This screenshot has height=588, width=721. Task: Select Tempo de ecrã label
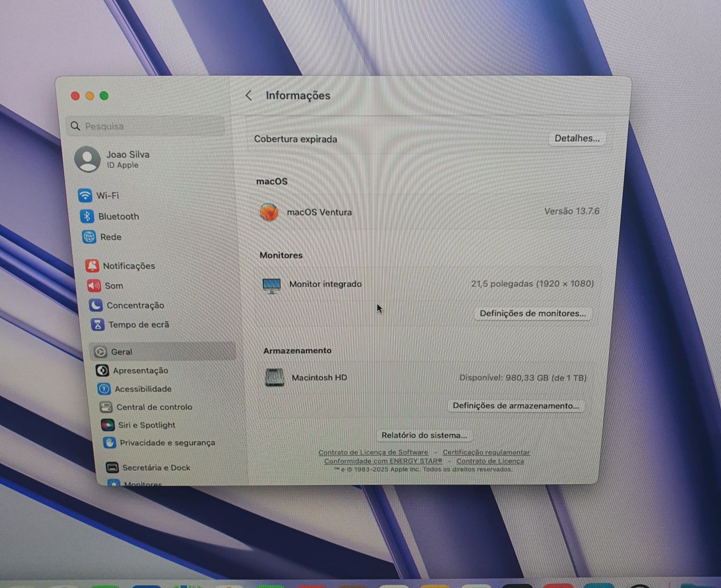(x=139, y=324)
